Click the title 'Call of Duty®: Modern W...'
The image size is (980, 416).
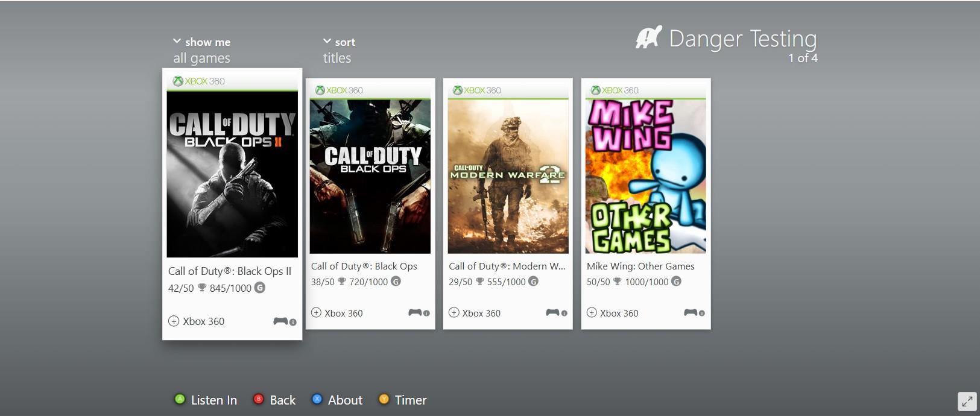(x=507, y=266)
